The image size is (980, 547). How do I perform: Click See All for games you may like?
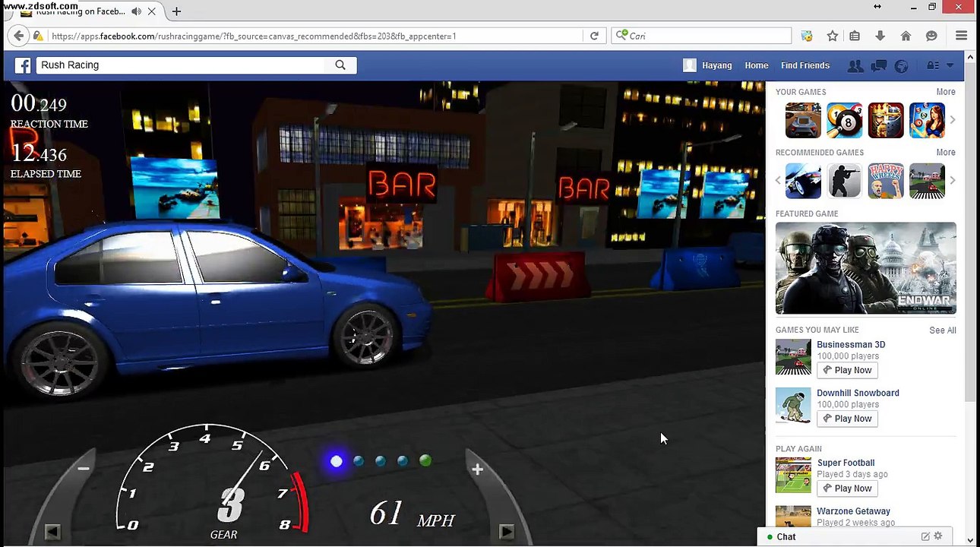tap(943, 330)
